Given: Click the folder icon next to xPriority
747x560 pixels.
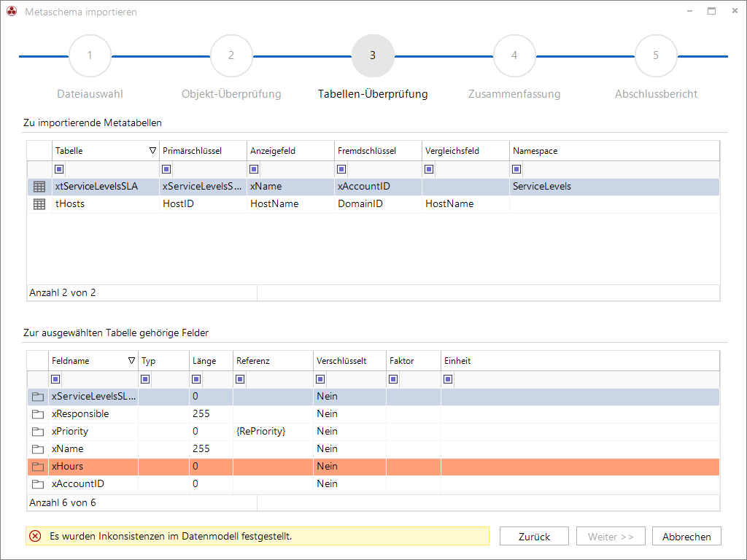Looking at the screenshot, I should coord(38,432).
